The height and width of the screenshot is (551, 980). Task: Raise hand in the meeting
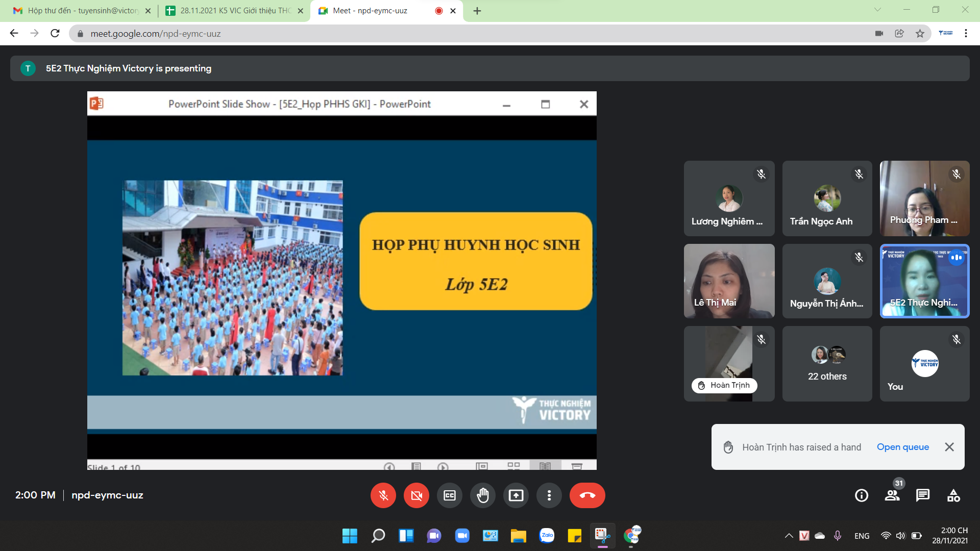483,495
